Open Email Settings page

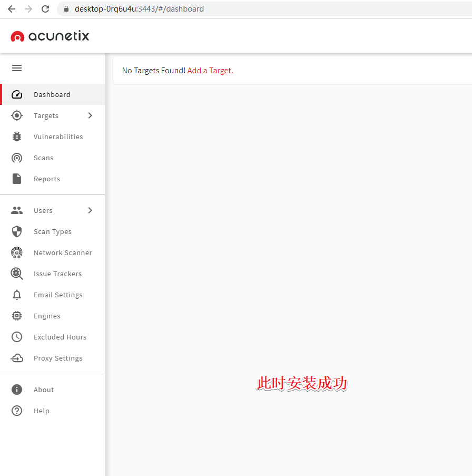[x=53, y=295]
